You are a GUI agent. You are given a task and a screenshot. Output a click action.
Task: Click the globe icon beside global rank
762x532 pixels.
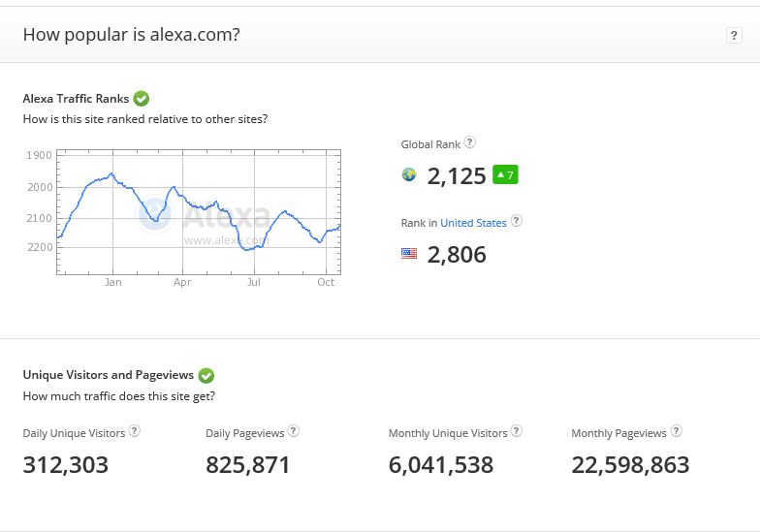(409, 174)
